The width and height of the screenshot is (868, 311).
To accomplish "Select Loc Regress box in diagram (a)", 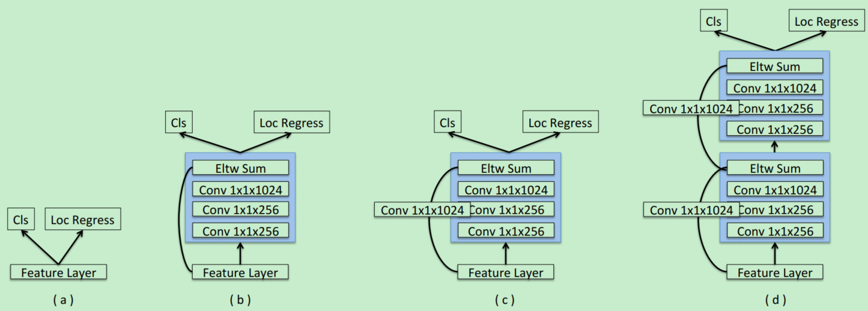I will (x=83, y=220).
